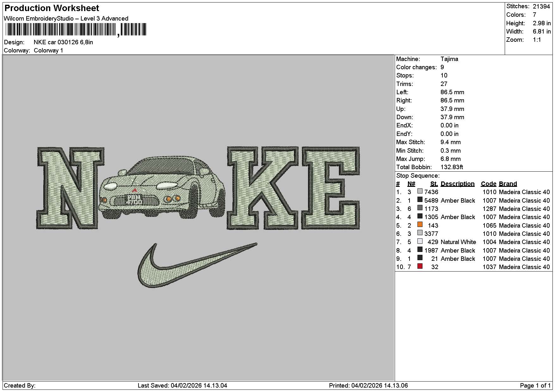
Task: Select the black swatch in stop row 2
Action: (420, 199)
